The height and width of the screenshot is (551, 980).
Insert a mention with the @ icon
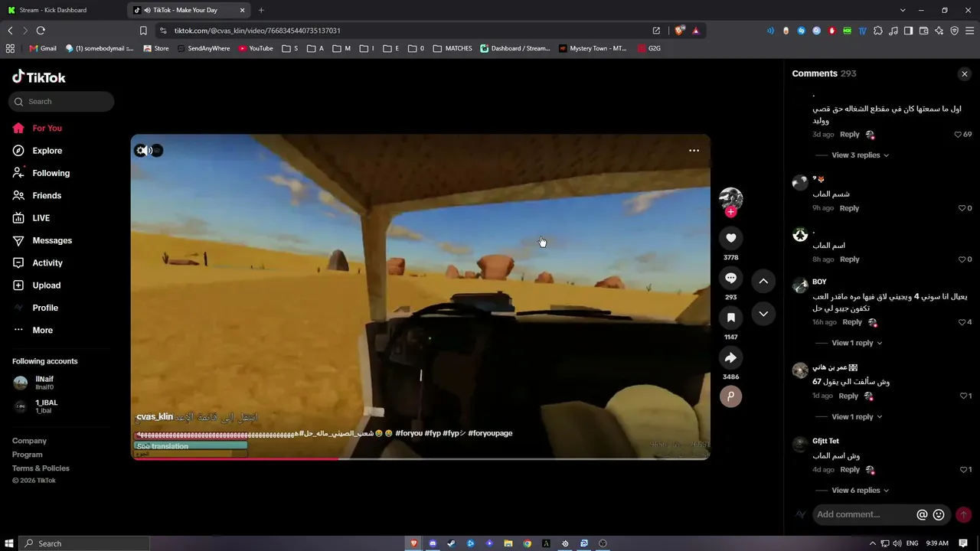click(922, 515)
